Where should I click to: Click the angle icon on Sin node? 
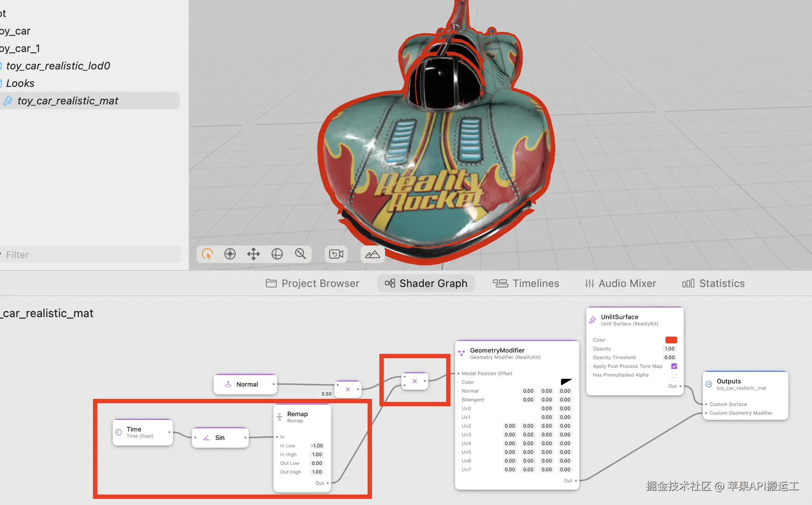click(x=206, y=438)
